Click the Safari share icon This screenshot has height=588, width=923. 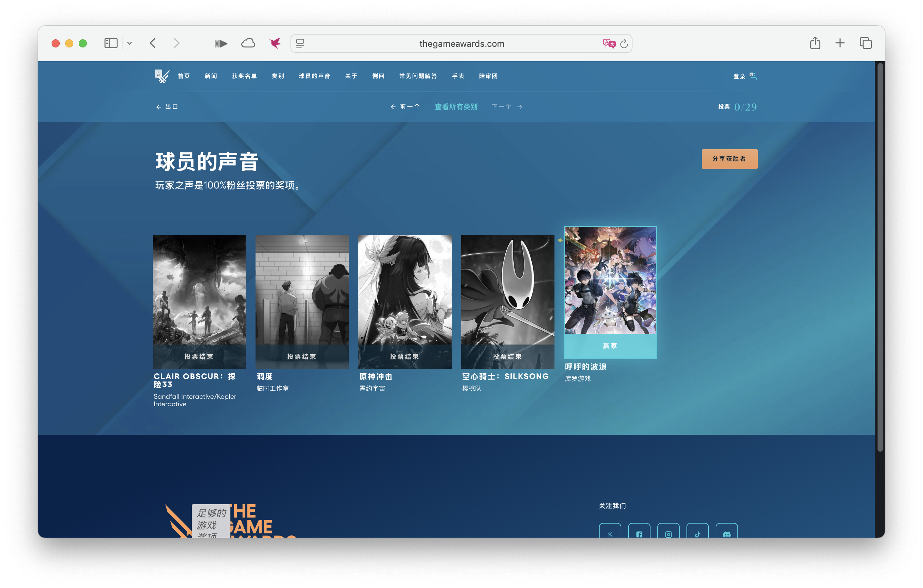click(815, 43)
